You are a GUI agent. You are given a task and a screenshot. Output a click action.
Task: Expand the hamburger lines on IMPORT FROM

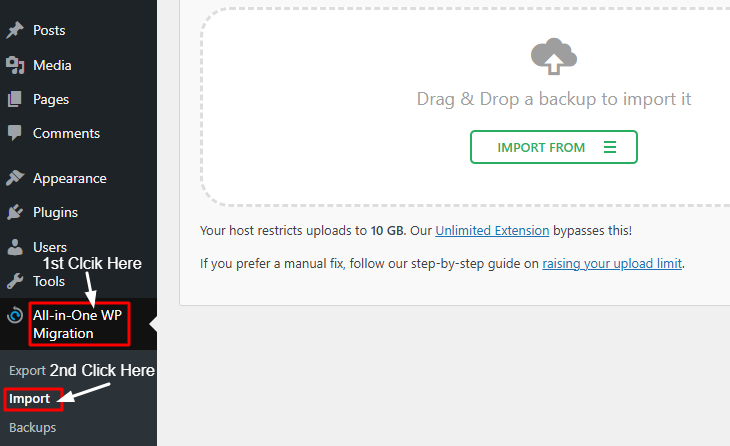610,147
